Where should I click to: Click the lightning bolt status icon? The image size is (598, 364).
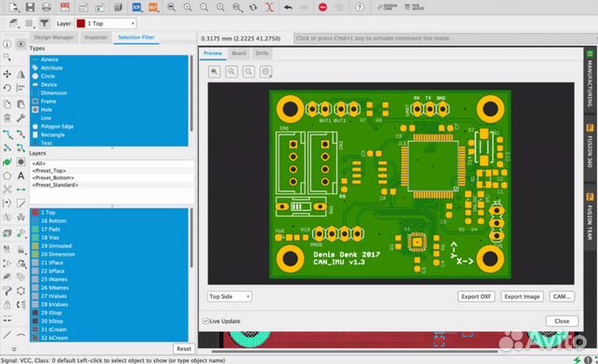(577, 360)
